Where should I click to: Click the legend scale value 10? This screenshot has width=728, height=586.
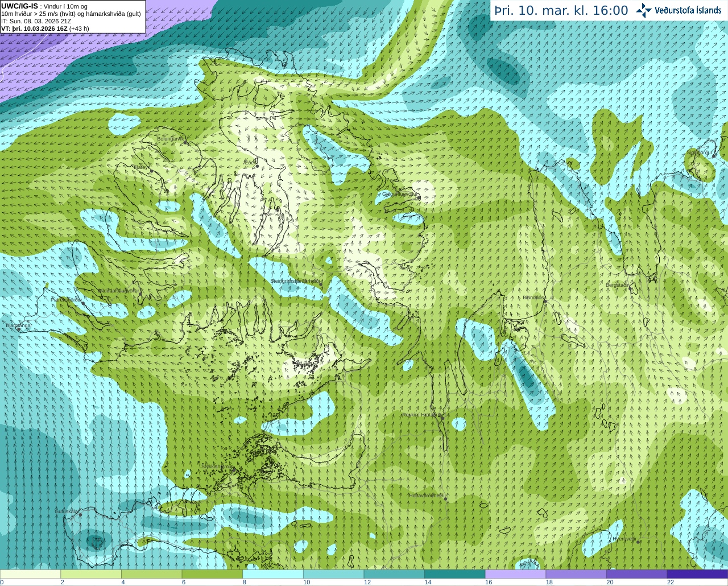pos(307,582)
